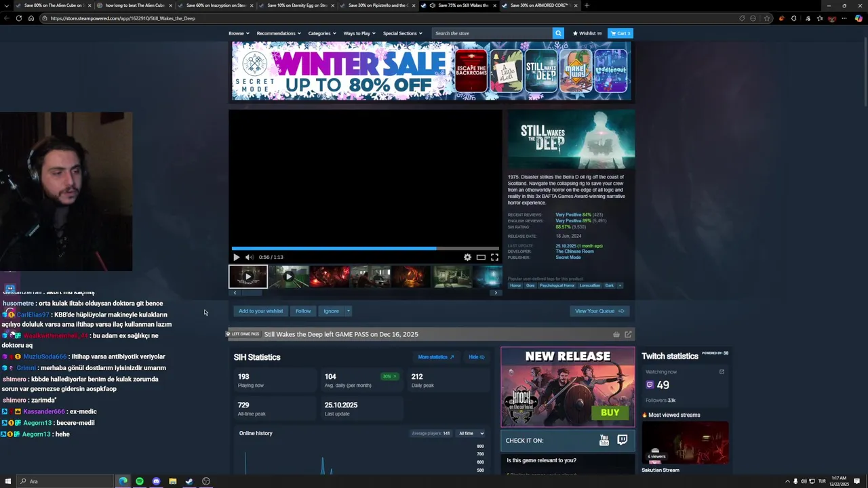Open the All time range dropdown
Image resolution: width=868 pixels, height=488 pixels.
471,433
